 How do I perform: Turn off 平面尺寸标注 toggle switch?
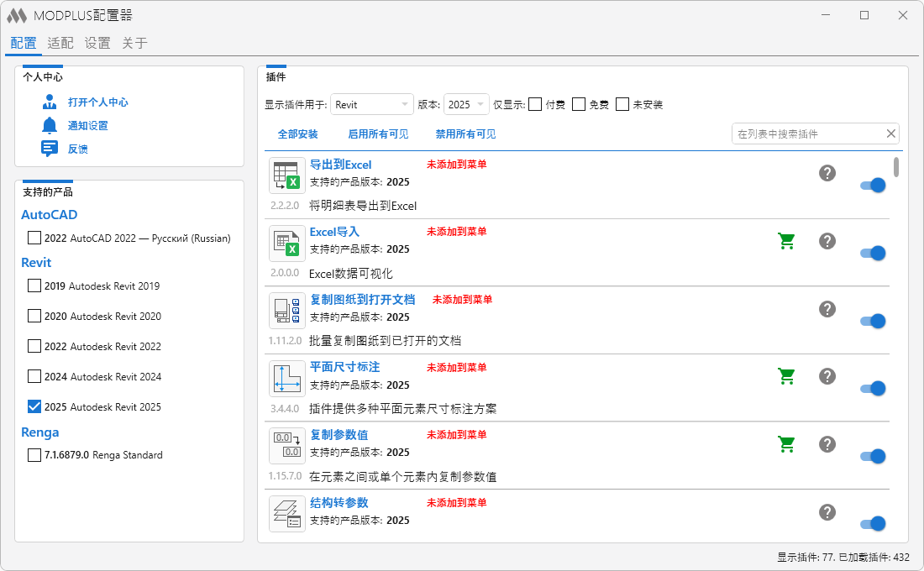(873, 388)
